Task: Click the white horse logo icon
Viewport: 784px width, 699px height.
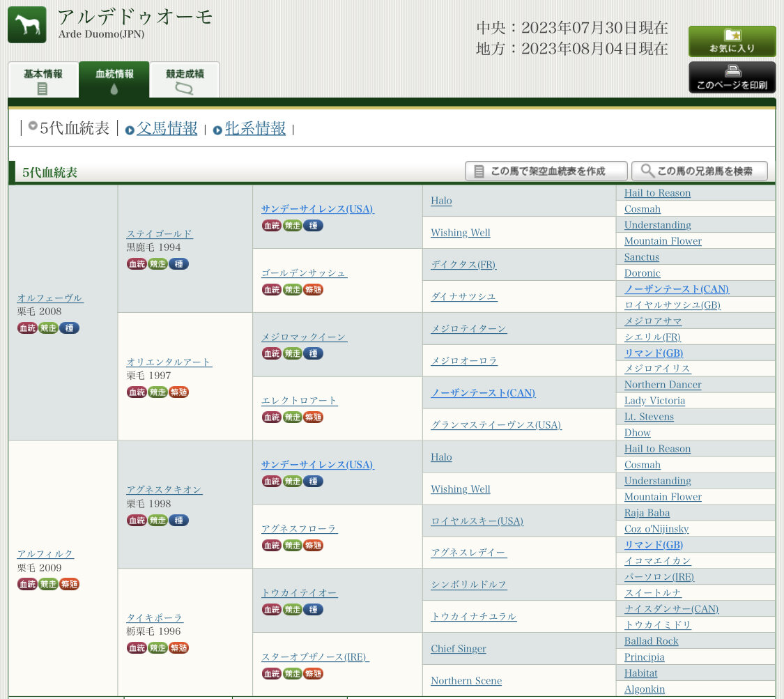Action: 26,24
